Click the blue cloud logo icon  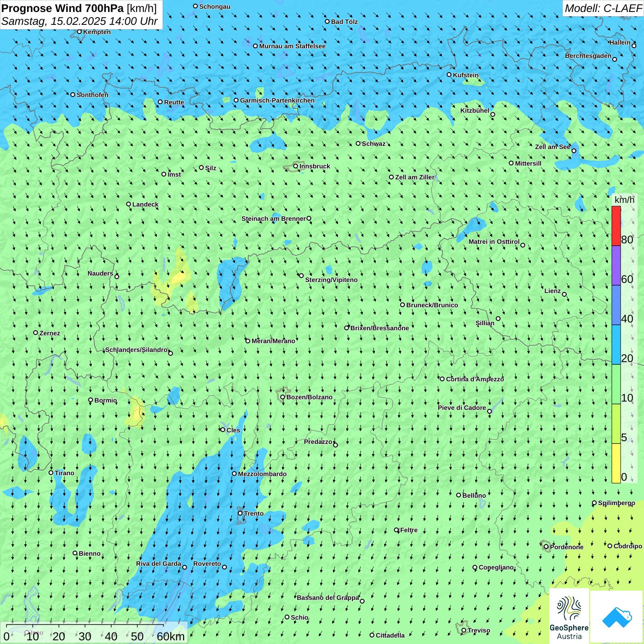click(x=617, y=617)
